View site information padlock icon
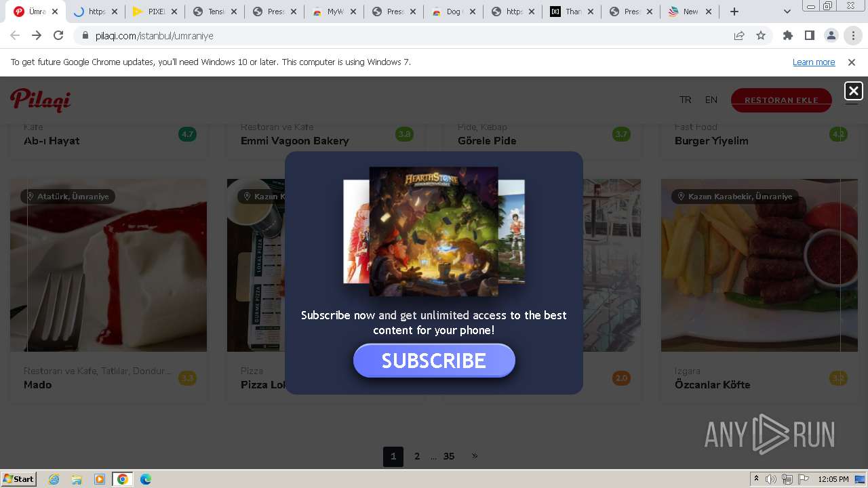Image resolution: width=868 pixels, height=488 pixels. click(x=85, y=36)
